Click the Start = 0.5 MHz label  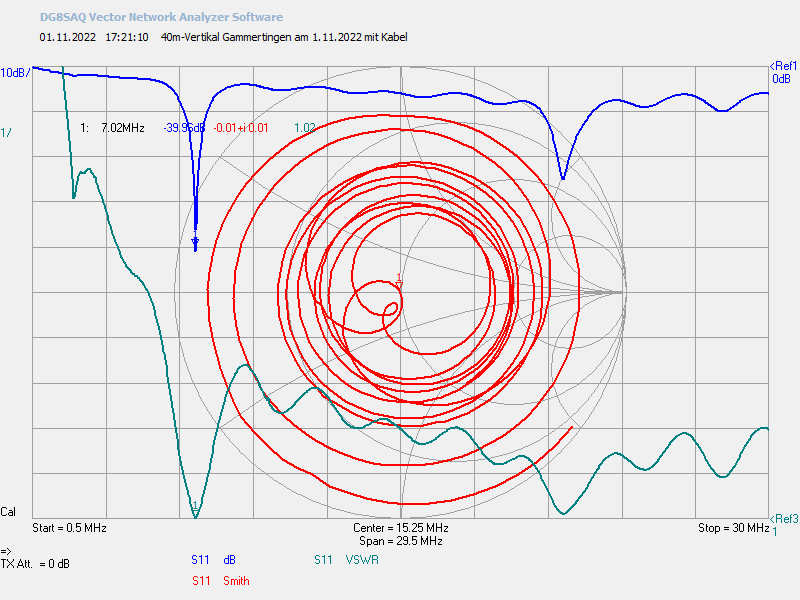pyautogui.click(x=69, y=528)
